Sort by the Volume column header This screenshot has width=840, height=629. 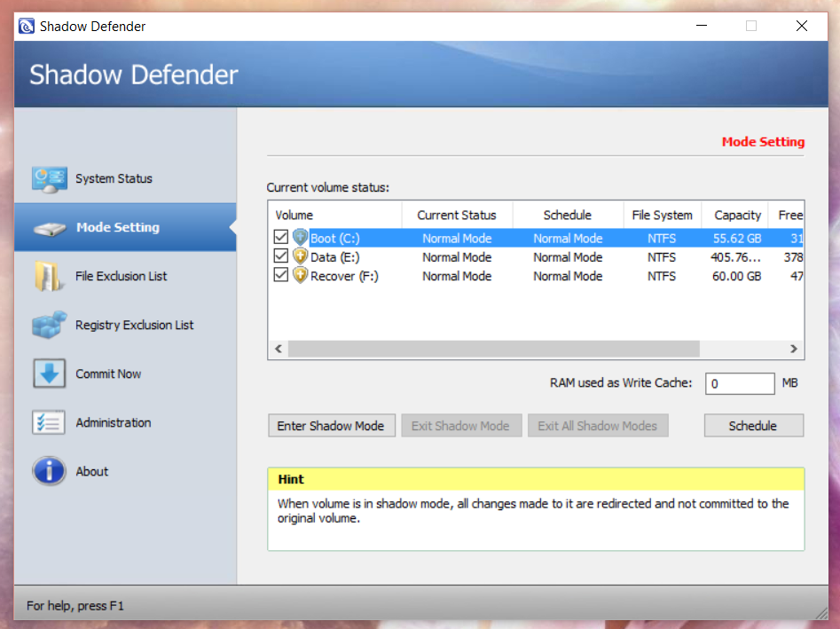point(335,215)
